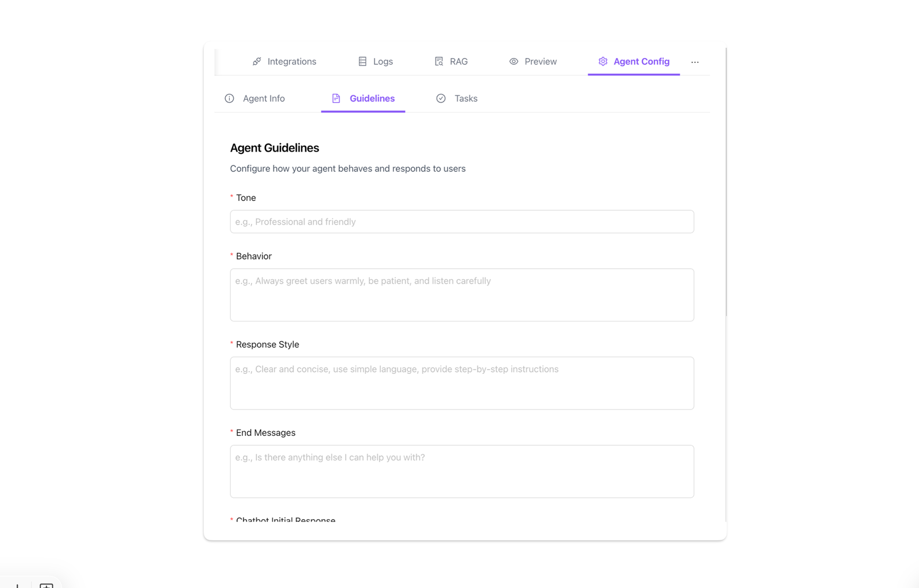Click the Guidelines document icon

(336, 98)
